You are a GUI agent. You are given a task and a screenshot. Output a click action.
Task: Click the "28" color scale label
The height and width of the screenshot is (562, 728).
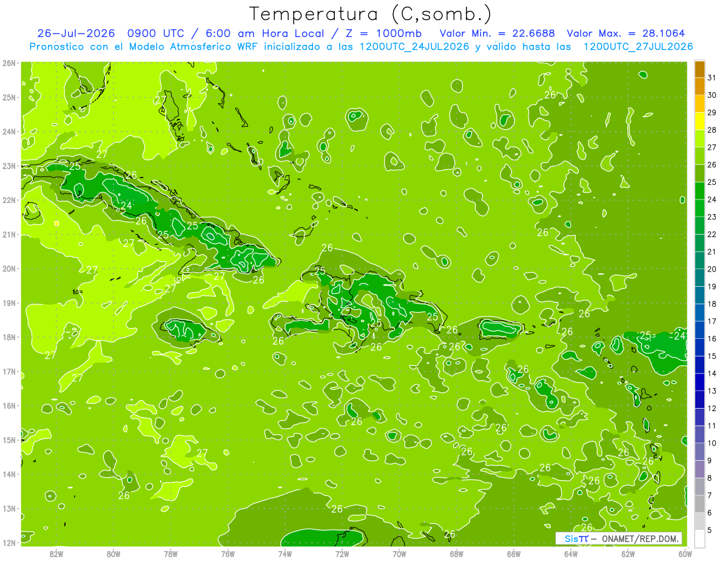tap(712, 130)
